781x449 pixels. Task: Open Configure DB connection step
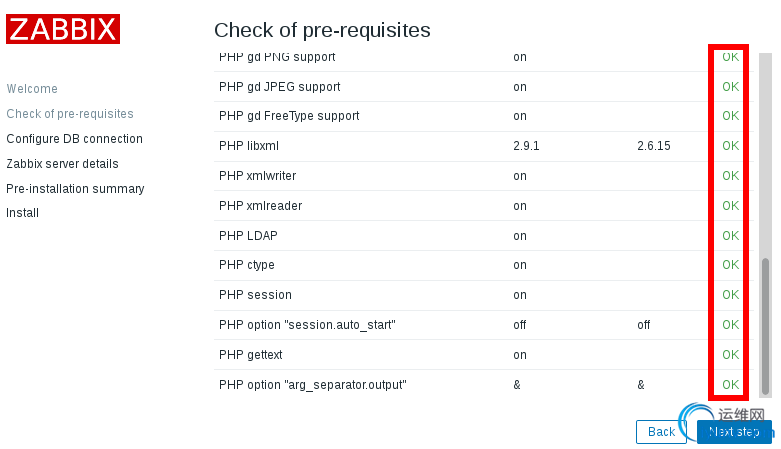(x=74, y=139)
